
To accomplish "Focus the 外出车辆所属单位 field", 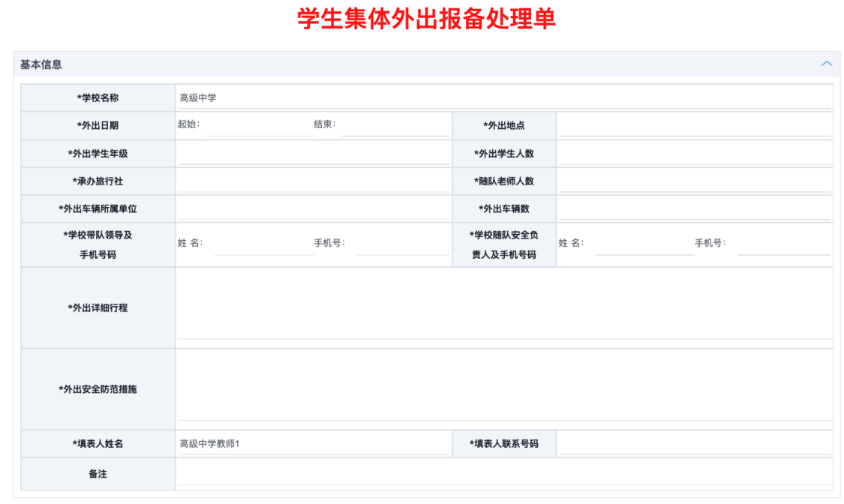I will (314, 208).
